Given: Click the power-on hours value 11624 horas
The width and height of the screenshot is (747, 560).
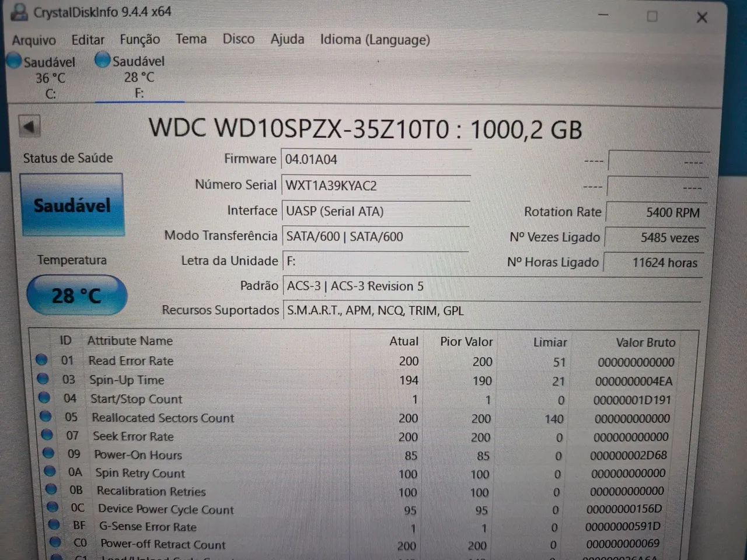Looking at the screenshot, I should (654, 262).
